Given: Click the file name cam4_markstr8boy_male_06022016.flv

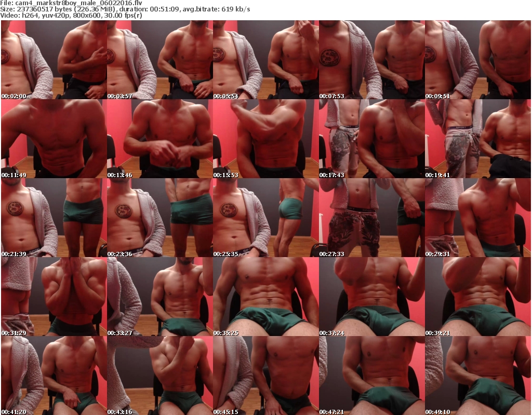Looking at the screenshot, I should click(x=79, y=3).
